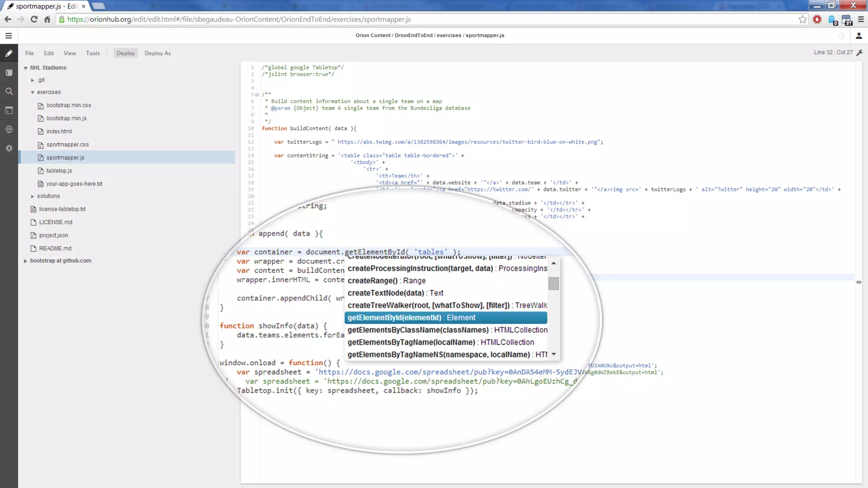Open the search magnifier sidebar icon

9,91
